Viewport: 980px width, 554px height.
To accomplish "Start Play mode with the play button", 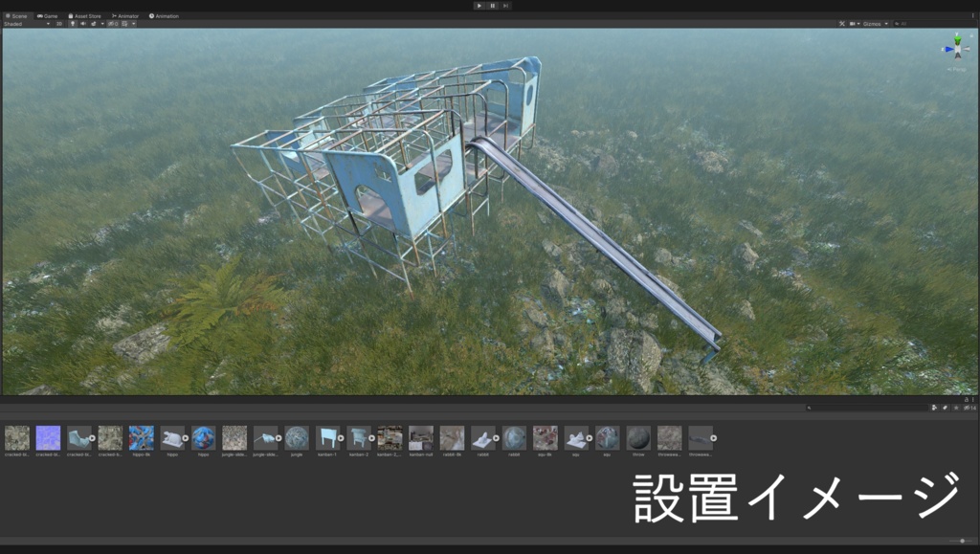I will [x=479, y=6].
